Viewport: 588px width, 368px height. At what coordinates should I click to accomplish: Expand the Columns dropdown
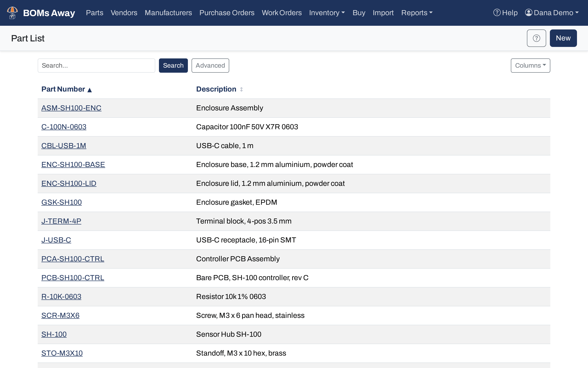click(530, 66)
